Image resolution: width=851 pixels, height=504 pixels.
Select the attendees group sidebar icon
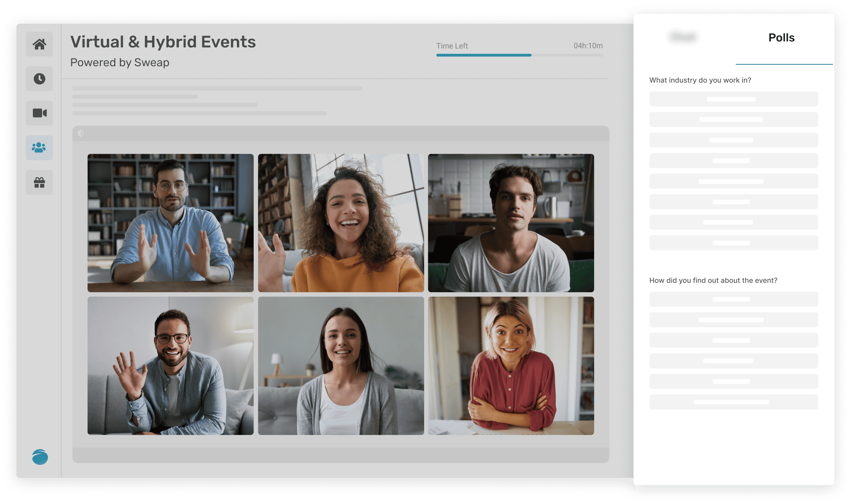(39, 148)
